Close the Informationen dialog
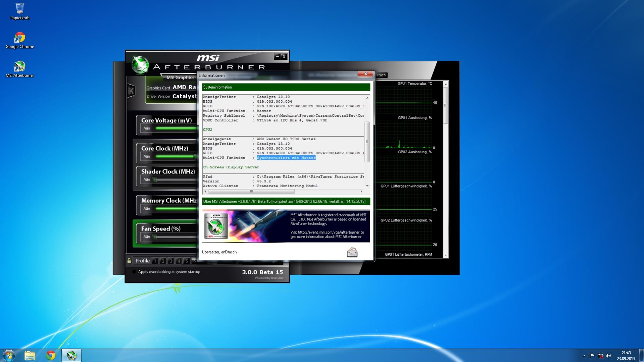644x362 pixels. pos(365,74)
